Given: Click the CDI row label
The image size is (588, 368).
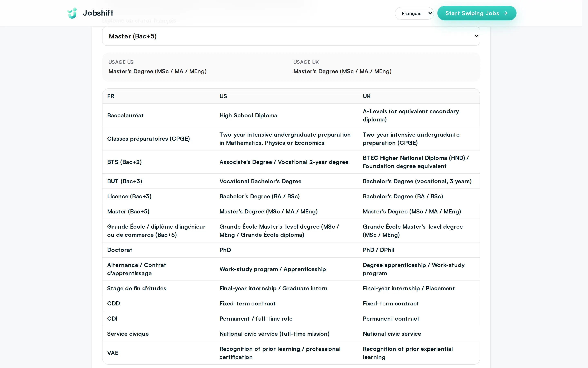Looking at the screenshot, I should 112,319.
